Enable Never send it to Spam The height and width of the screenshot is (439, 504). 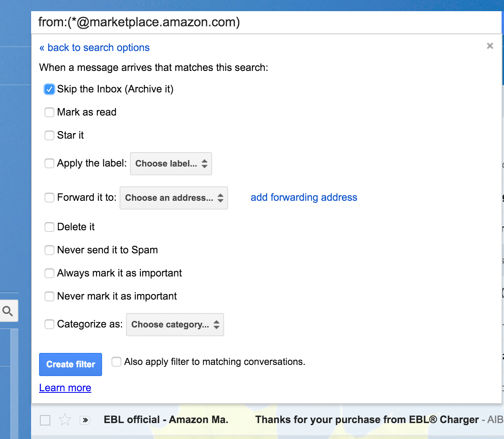pyautogui.click(x=49, y=250)
